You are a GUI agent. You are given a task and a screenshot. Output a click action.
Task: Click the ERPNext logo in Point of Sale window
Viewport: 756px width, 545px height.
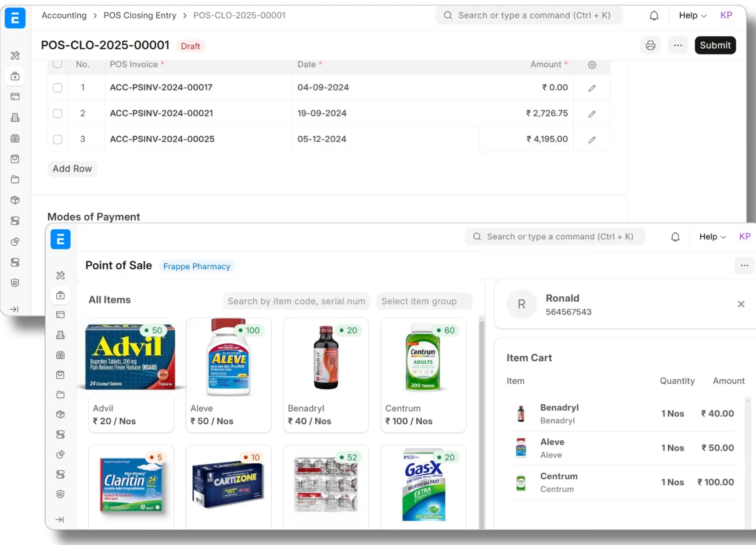tap(61, 239)
